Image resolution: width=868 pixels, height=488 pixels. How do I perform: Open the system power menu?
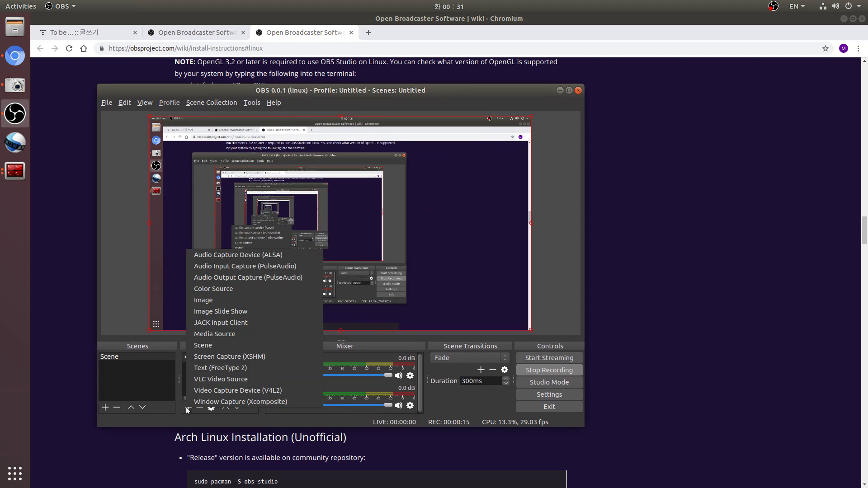[853, 6]
